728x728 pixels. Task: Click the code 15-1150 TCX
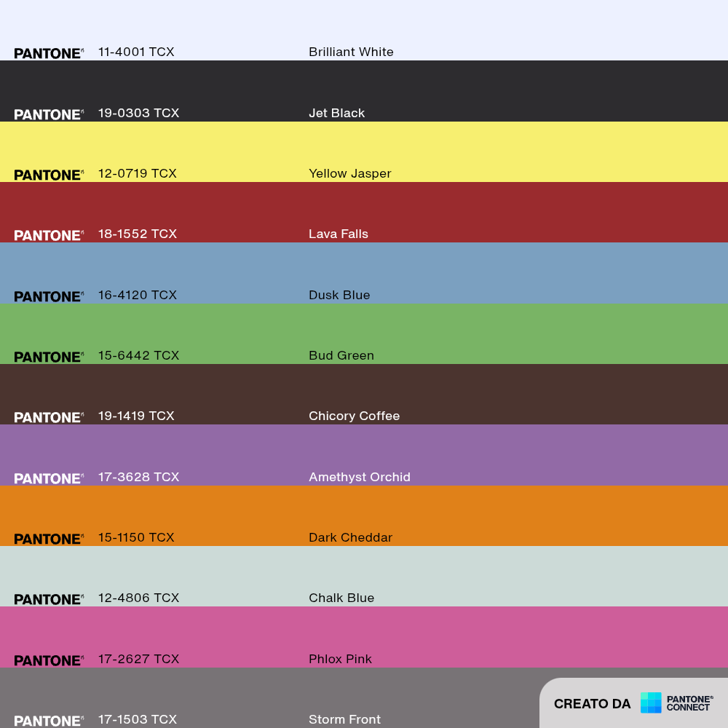pyautogui.click(x=136, y=538)
